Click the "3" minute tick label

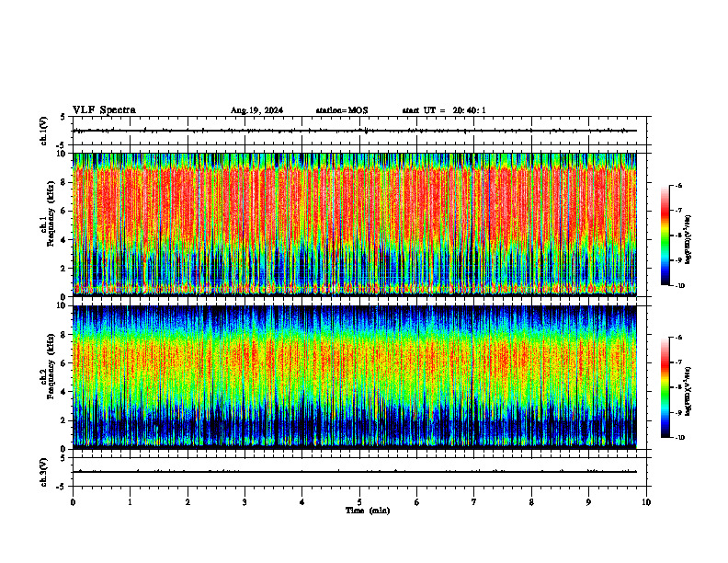click(x=245, y=502)
